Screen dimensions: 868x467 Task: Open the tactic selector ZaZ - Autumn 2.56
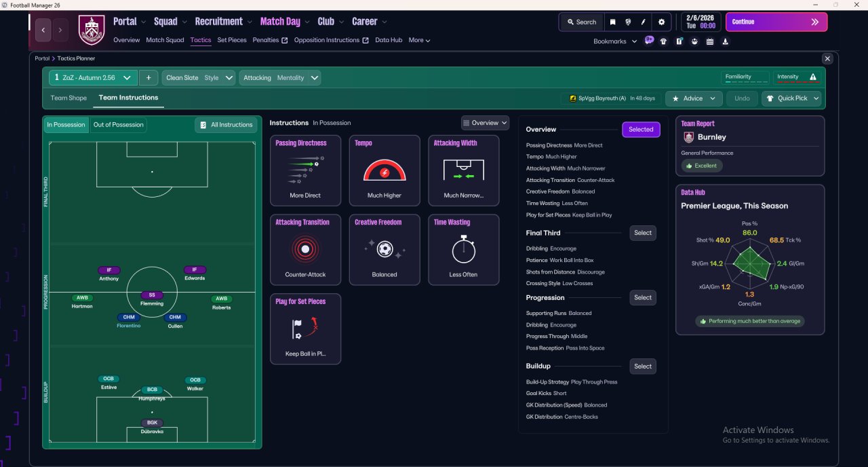pyautogui.click(x=93, y=77)
